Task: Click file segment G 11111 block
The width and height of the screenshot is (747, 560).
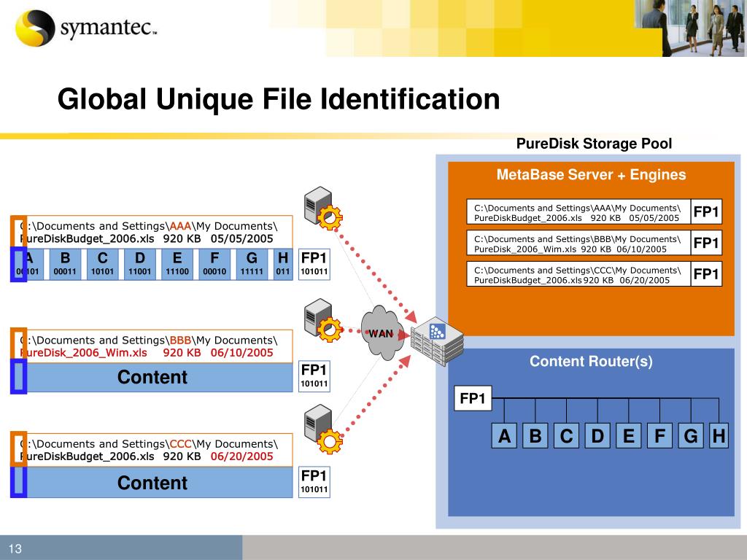Action: pyautogui.click(x=252, y=264)
